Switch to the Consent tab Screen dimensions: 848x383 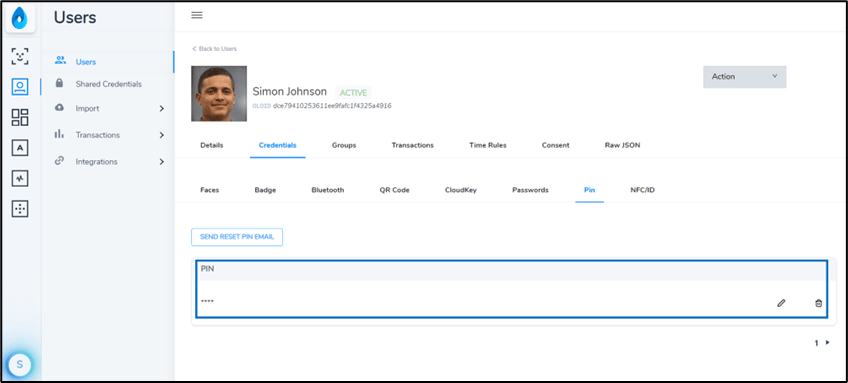[555, 145]
